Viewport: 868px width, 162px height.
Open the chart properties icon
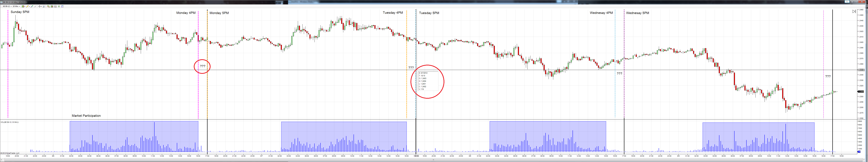tap(62, 6)
